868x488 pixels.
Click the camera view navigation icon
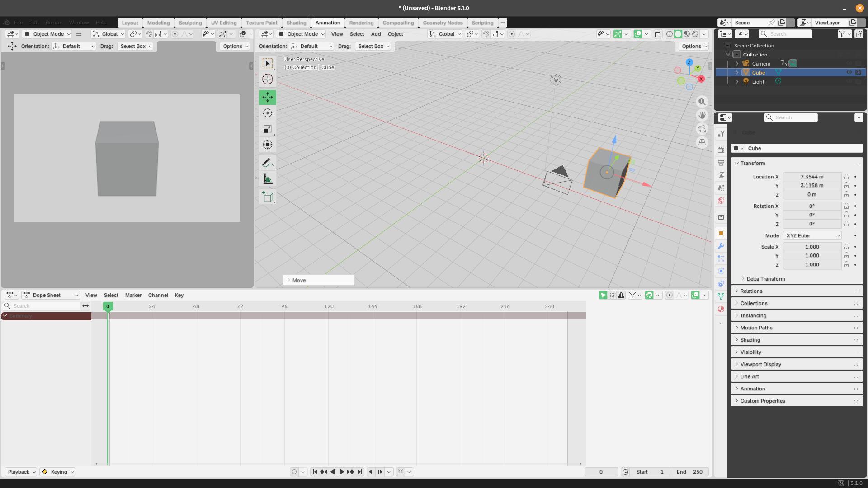pos(702,129)
